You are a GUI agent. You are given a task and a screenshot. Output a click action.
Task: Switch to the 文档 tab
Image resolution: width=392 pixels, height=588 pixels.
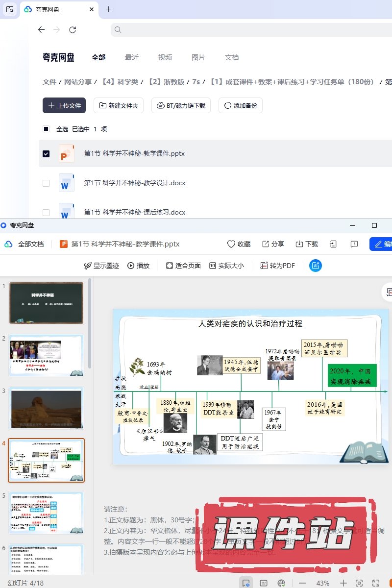tap(232, 57)
